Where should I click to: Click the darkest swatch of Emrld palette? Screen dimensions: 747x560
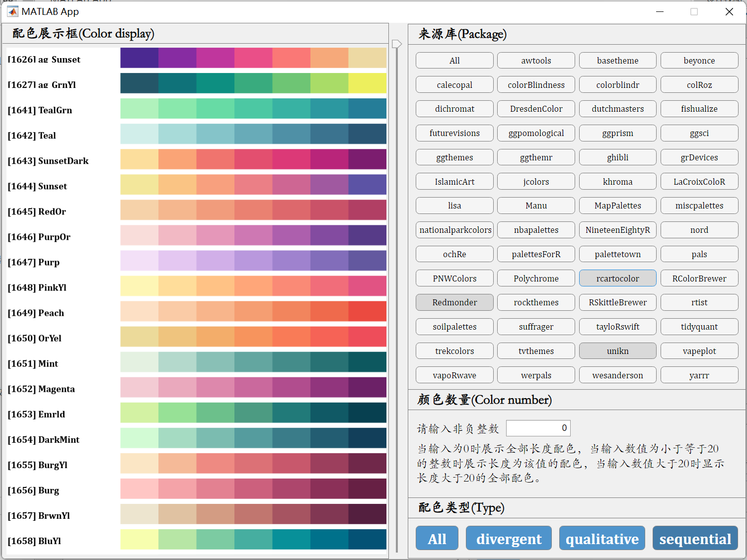point(368,413)
